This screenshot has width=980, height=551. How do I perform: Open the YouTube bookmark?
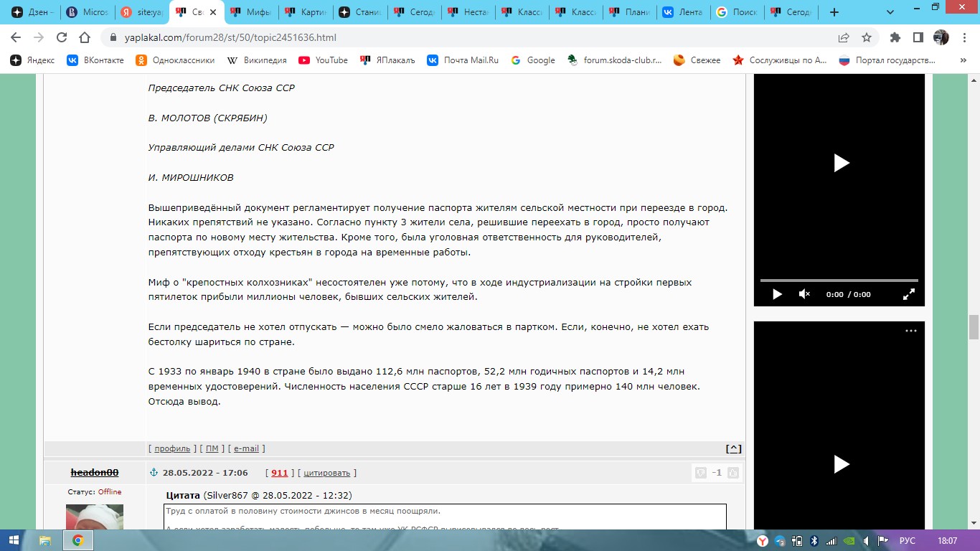323,60
